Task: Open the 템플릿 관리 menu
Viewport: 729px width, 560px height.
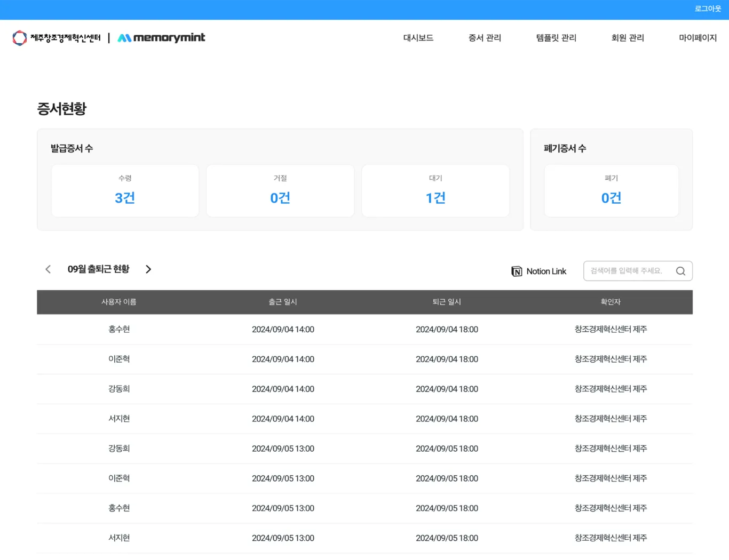Action: click(556, 38)
